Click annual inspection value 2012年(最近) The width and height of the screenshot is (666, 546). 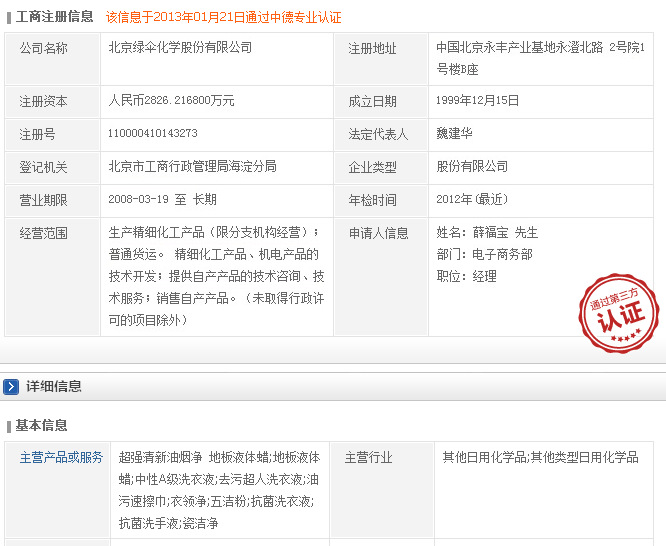472,199
